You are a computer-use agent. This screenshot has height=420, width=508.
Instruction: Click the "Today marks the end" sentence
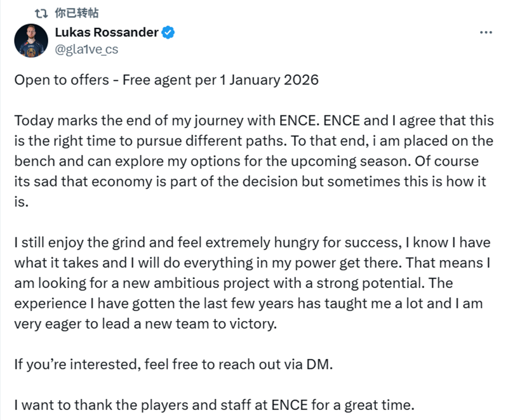coord(166,121)
